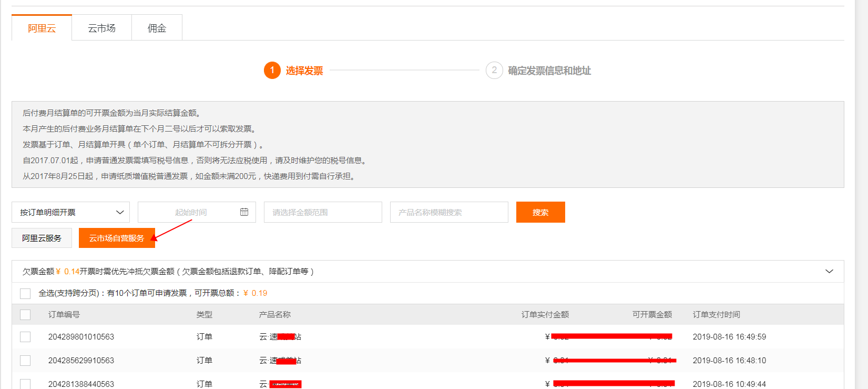Click the 订单实付金额 column header
Screen dimensions: 868x389
545,315
